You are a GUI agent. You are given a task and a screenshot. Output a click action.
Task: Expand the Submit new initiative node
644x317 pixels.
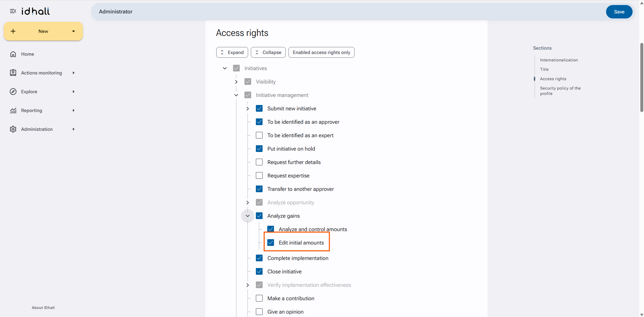pos(248,109)
